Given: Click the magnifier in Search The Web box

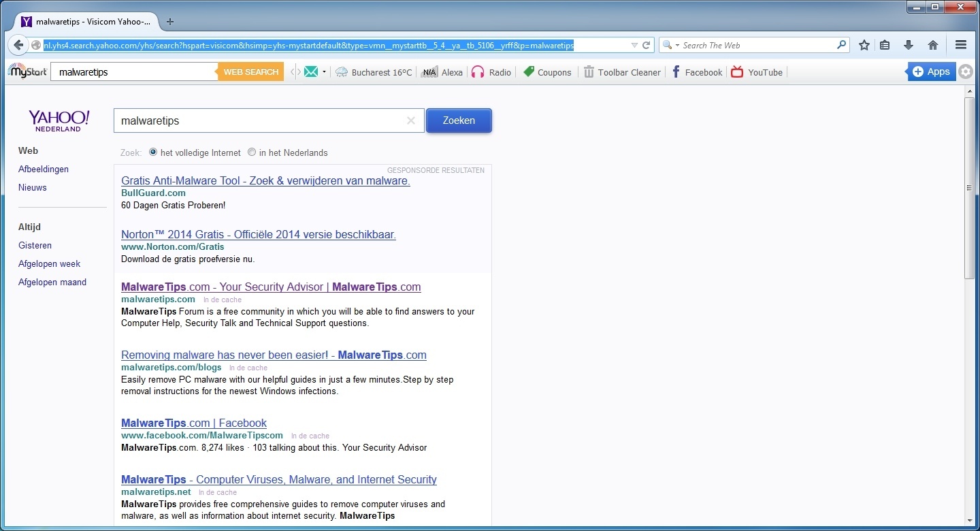Looking at the screenshot, I should 842,46.
